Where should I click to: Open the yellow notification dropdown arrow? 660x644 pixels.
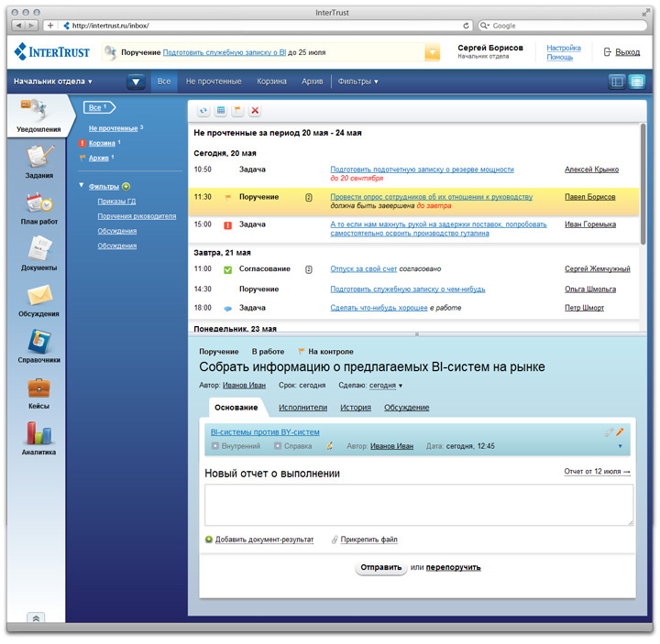pos(432,53)
